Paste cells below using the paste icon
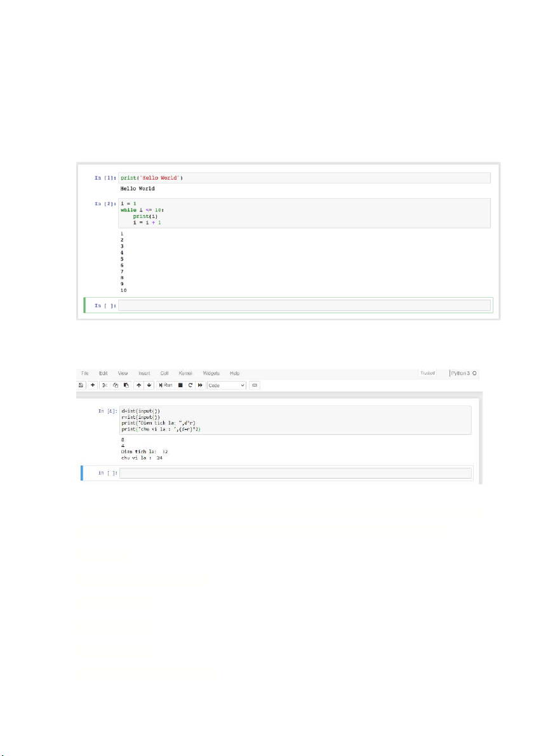 [x=126, y=385]
